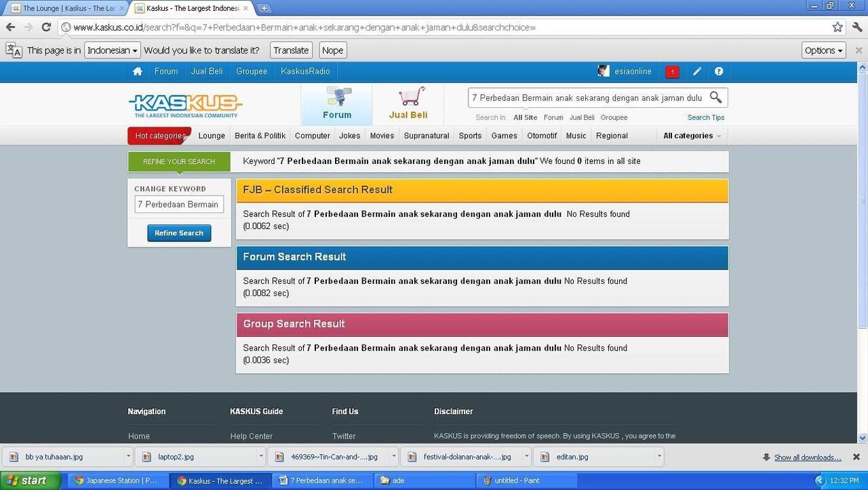The width and height of the screenshot is (868, 490).
Task: Close the translate bar
Action: click(859, 50)
